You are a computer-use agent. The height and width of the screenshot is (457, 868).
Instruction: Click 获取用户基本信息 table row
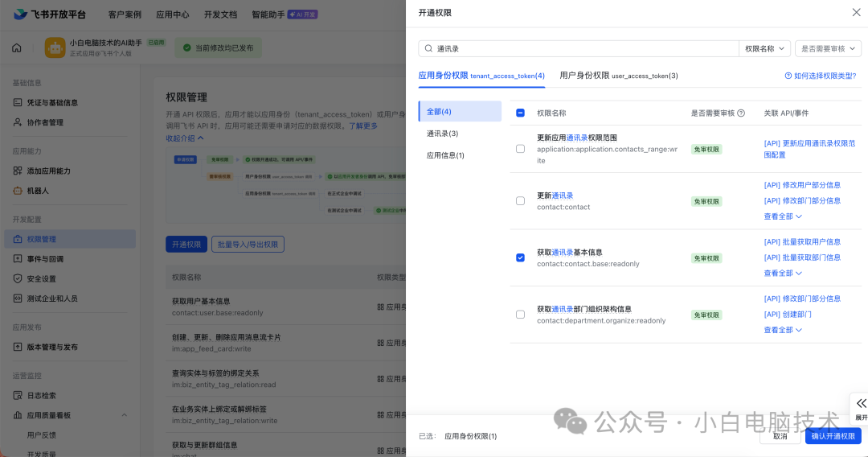click(285, 307)
